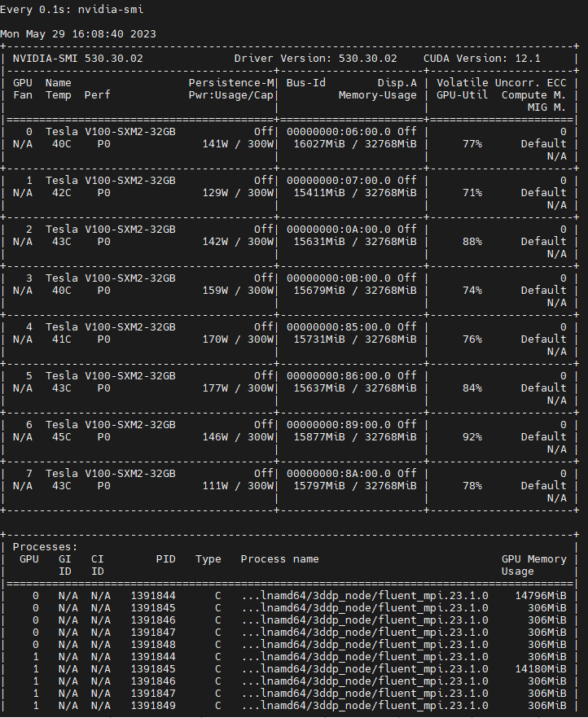Click GPU 0 process PID '1391848'
The height and width of the screenshot is (718, 588).
(153, 645)
